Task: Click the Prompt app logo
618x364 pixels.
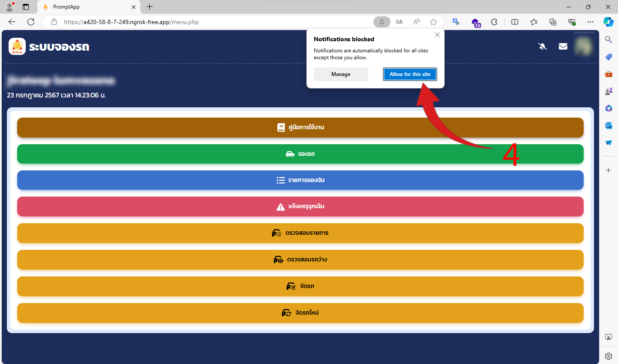Action: 17,46
